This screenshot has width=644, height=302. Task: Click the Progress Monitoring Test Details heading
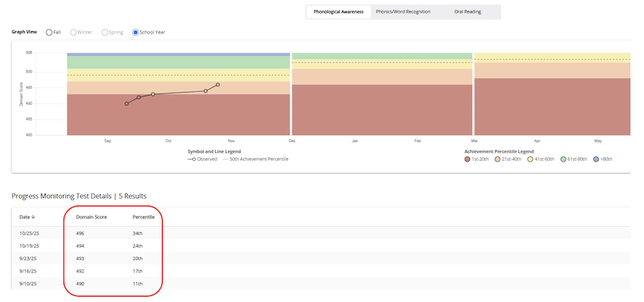coord(79,197)
